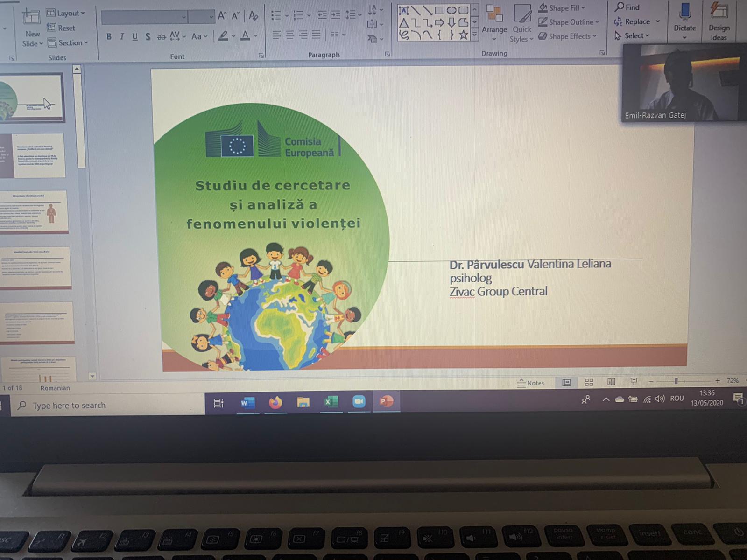Start Slide Show from status bar
Image resolution: width=747 pixels, height=560 pixels.
click(x=634, y=382)
